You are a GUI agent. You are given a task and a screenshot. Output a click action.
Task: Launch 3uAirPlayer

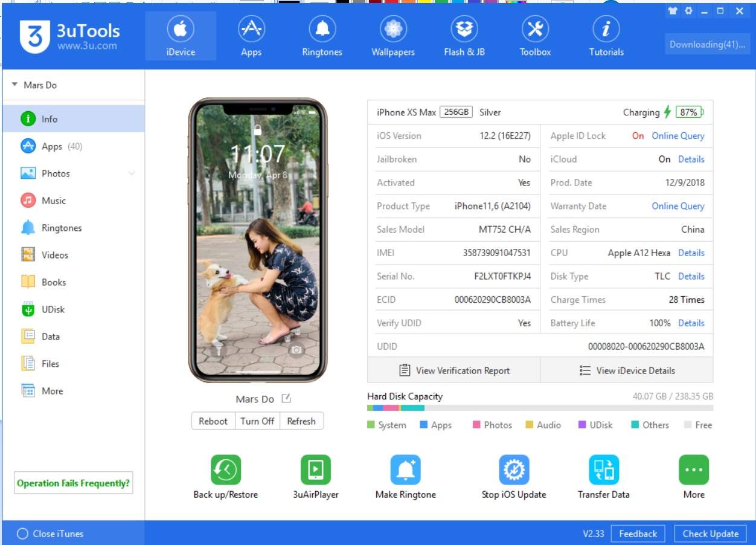(316, 470)
